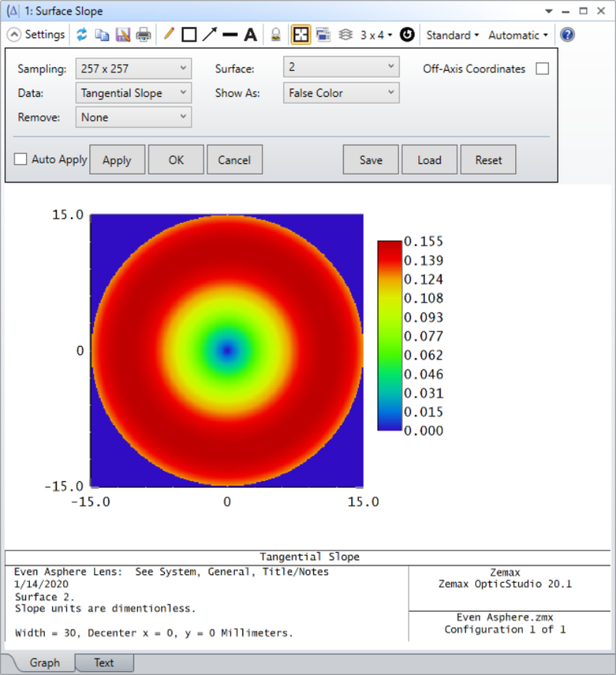Click the false color scale bar

[x=389, y=335]
